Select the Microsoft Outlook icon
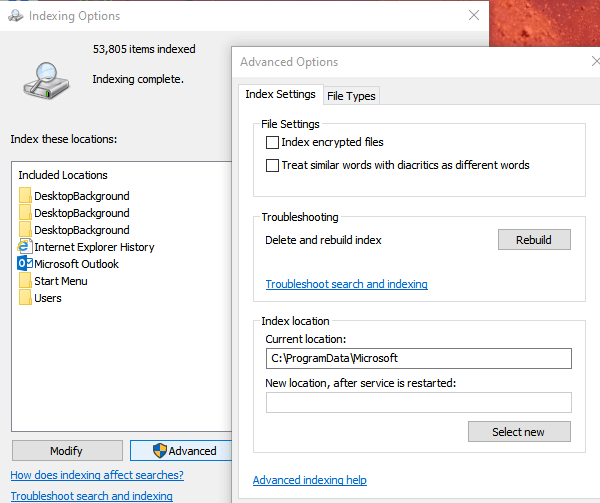The width and height of the screenshot is (600, 503). [x=25, y=264]
